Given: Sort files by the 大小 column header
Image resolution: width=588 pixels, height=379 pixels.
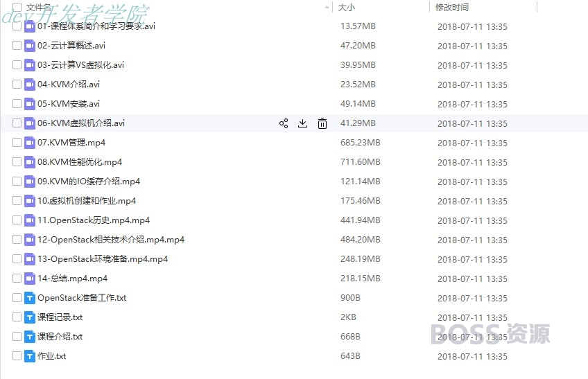Looking at the screenshot, I should click(x=346, y=7).
